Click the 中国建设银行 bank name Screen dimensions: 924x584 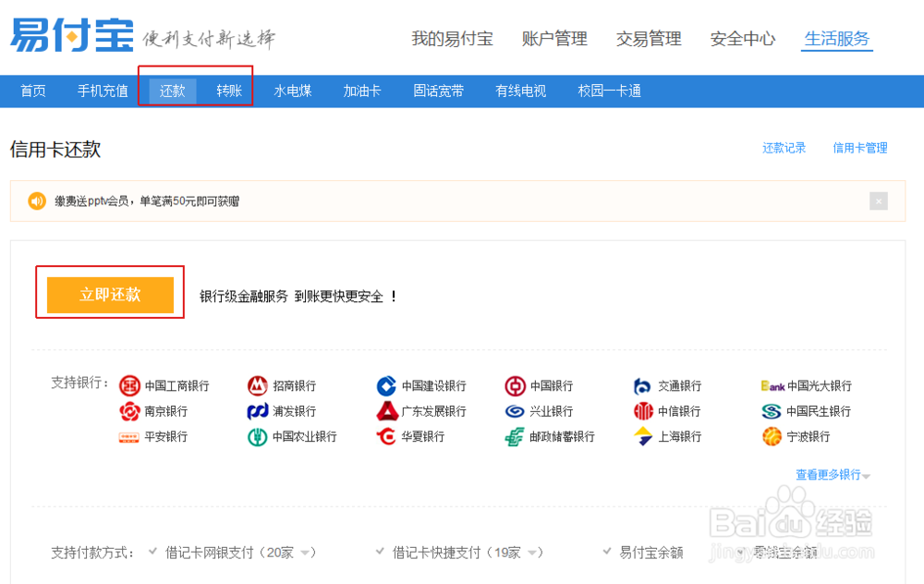(433, 386)
